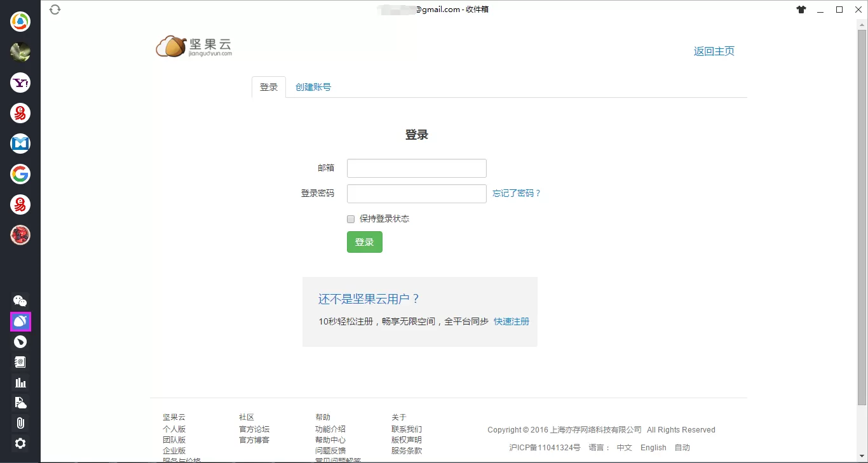Click the 帮助 footer column heading

(x=323, y=417)
